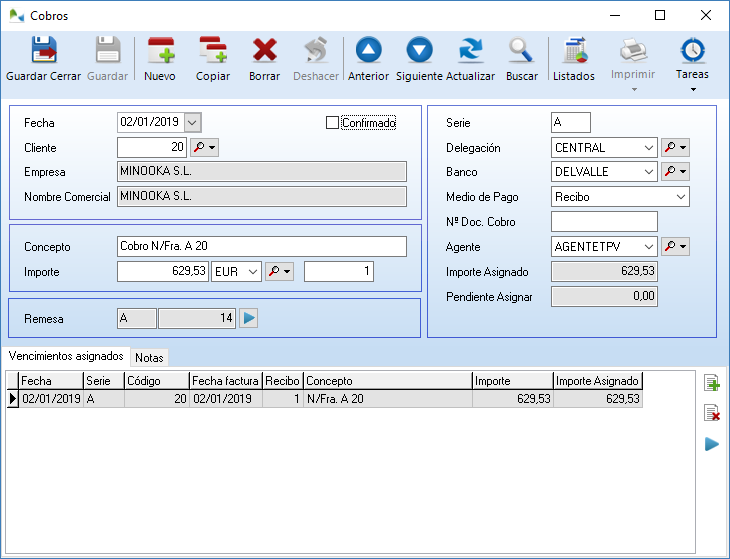Click the Copiar toolbar icon

tap(212, 59)
